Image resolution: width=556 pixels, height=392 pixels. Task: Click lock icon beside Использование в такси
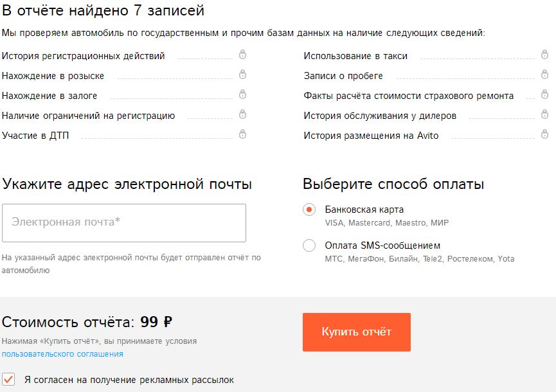(544, 55)
